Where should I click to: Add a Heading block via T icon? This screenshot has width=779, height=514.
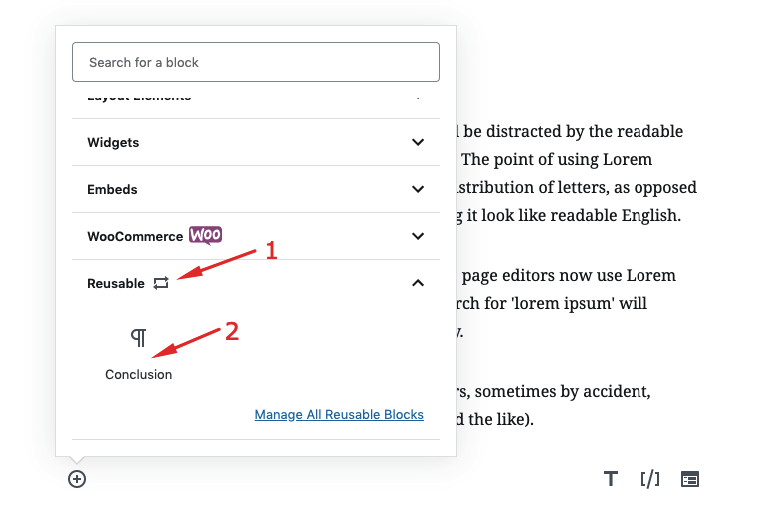(x=611, y=479)
